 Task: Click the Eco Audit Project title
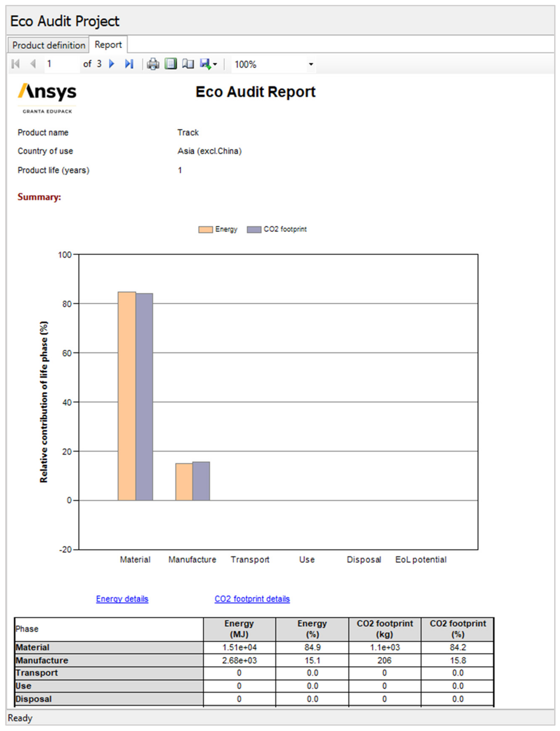click(x=65, y=21)
